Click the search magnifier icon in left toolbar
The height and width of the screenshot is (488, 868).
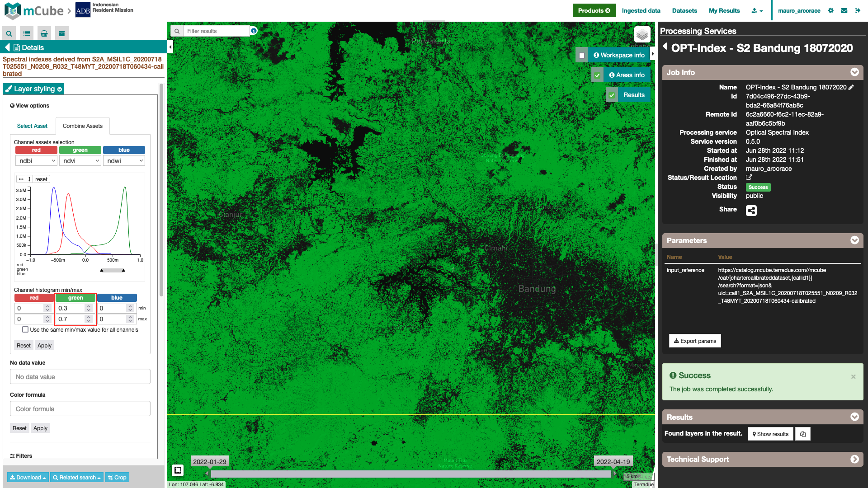coord(9,33)
